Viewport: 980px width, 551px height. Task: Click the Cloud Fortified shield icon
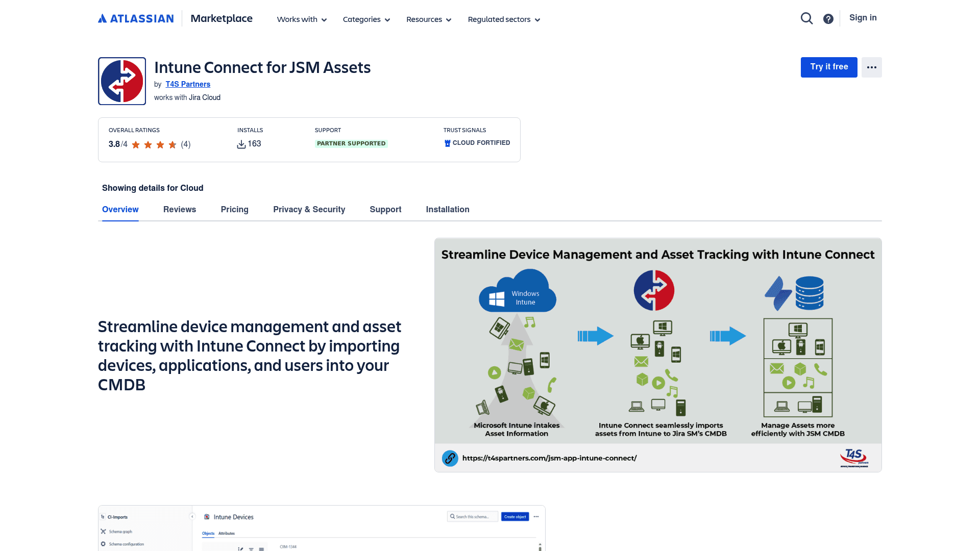tap(447, 143)
